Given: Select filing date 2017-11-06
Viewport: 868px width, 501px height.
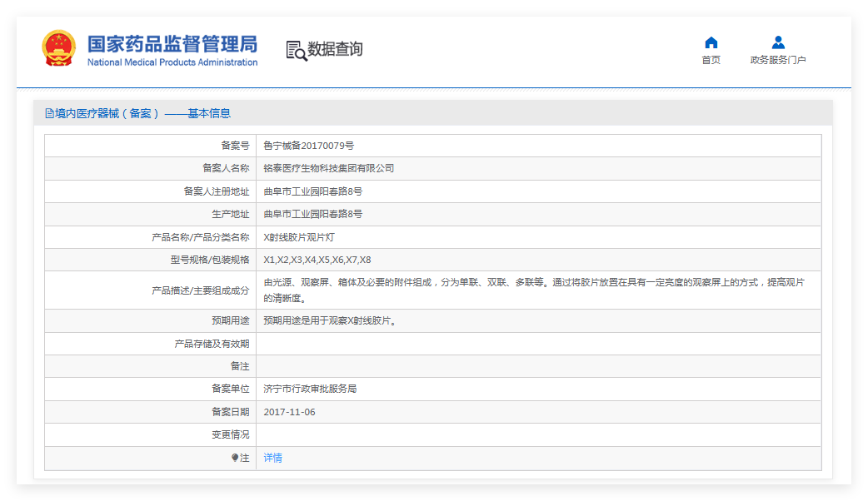Looking at the screenshot, I should pyautogui.click(x=290, y=412).
